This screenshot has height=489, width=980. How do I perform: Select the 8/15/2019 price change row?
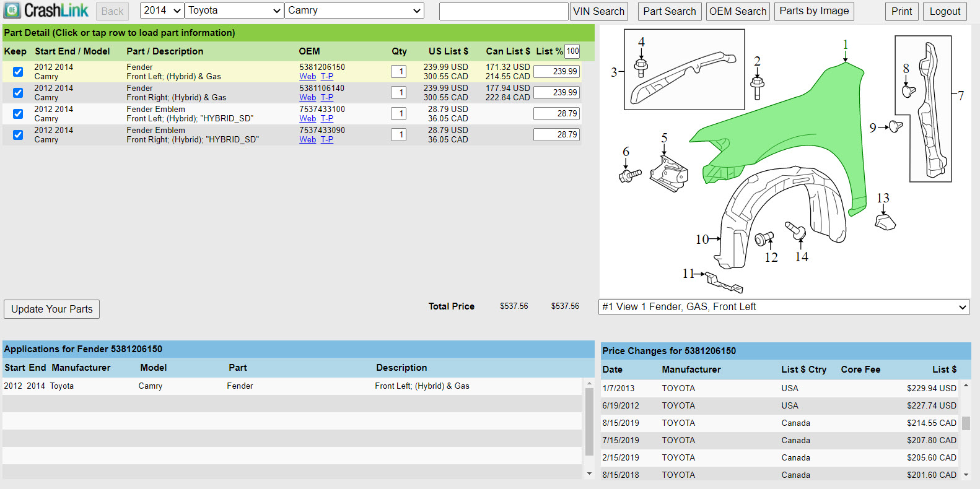point(780,423)
